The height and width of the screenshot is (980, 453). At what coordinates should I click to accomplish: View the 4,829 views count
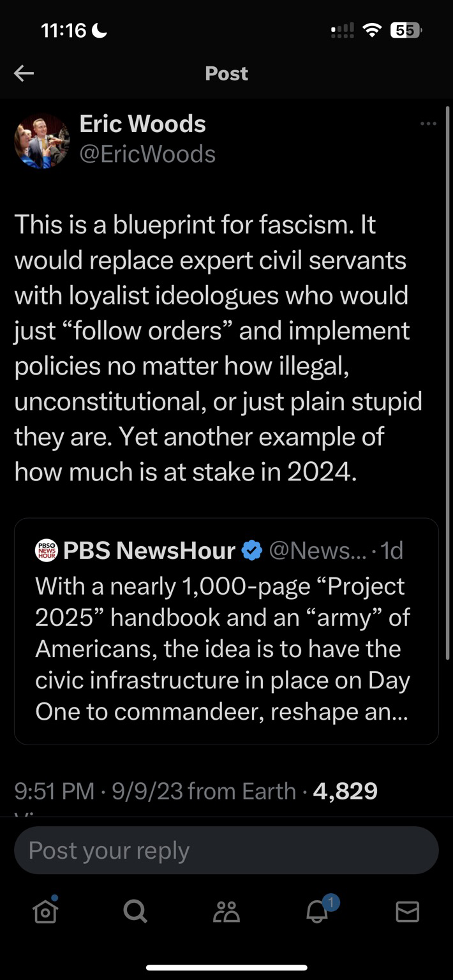(x=345, y=792)
